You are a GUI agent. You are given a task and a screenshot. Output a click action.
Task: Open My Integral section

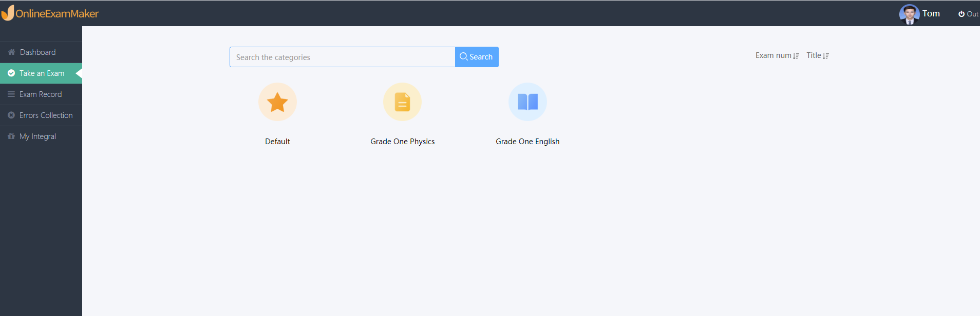(41, 136)
